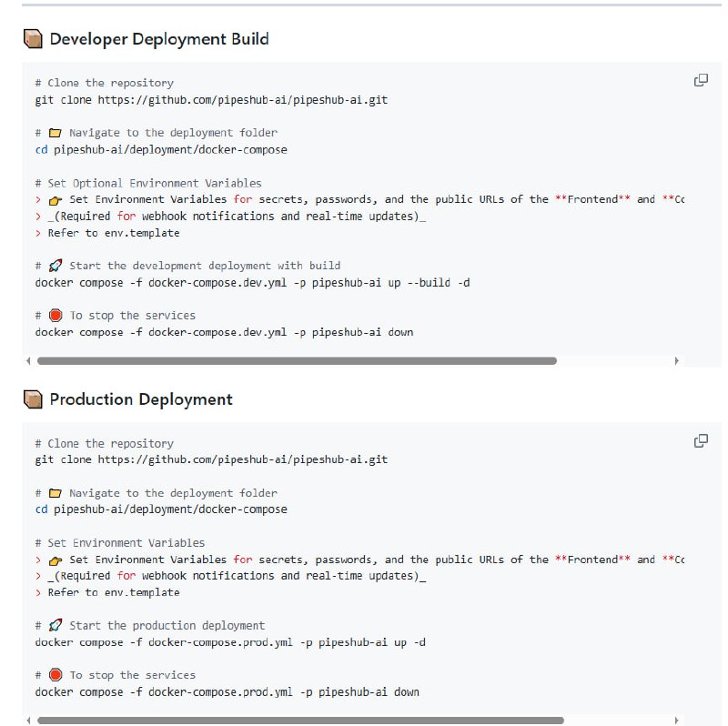Click pointing hand emoji in Production block
The height and width of the screenshot is (726, 728).
(55, 560)
